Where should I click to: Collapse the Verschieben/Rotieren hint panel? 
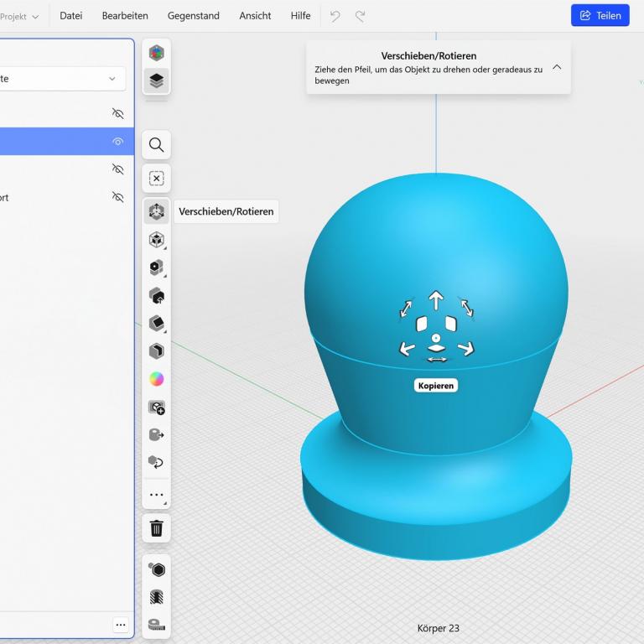[557, 67]
